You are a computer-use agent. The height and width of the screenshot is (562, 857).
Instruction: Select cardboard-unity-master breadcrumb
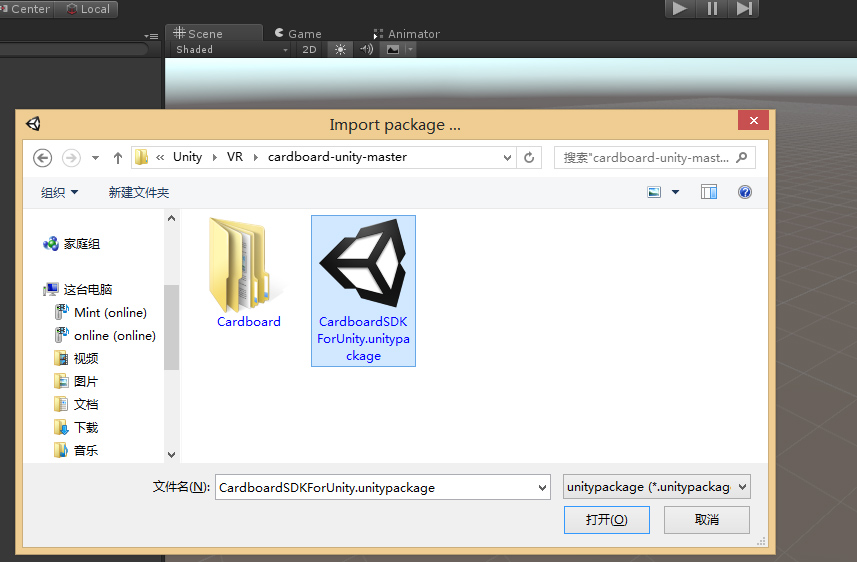(x=337, y=157)
